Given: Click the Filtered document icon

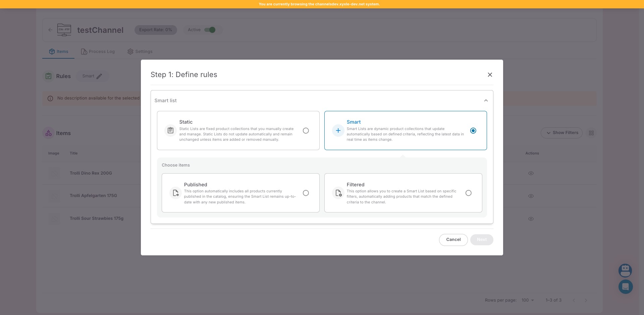Looking at the screenshot, I should [338, 193].
